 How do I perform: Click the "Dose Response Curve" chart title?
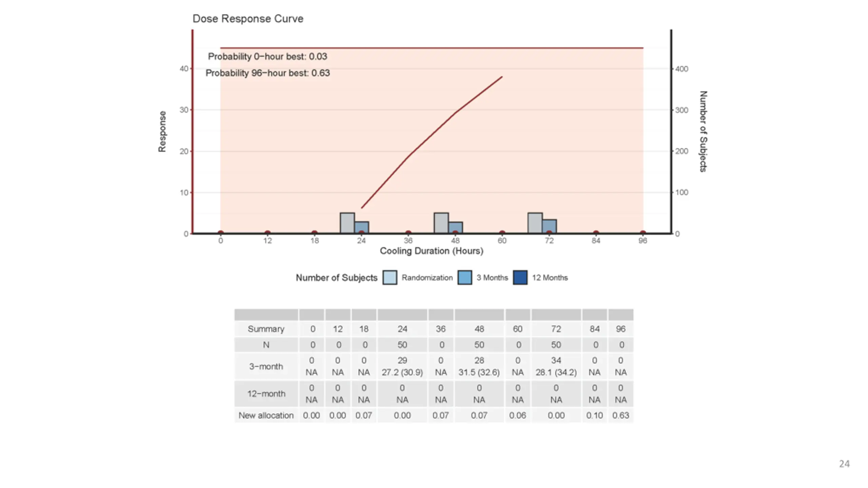tap(248, 19)
